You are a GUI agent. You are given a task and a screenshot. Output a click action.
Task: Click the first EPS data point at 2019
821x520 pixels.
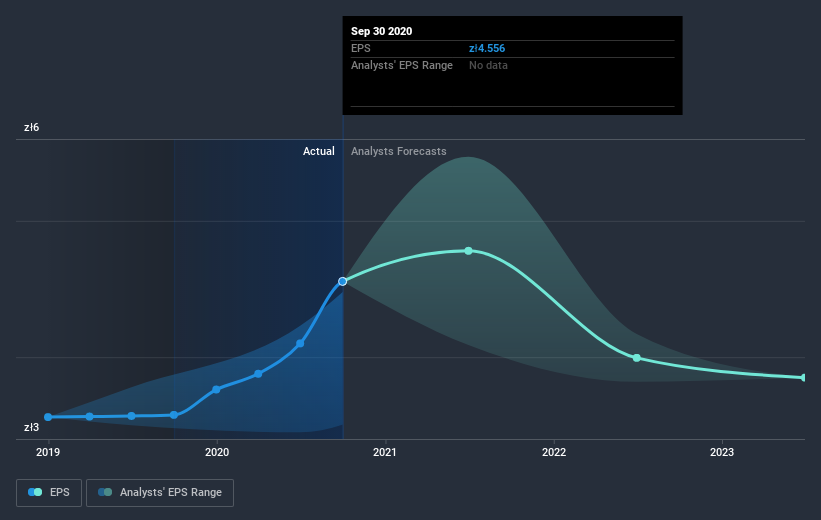[48, 416]
